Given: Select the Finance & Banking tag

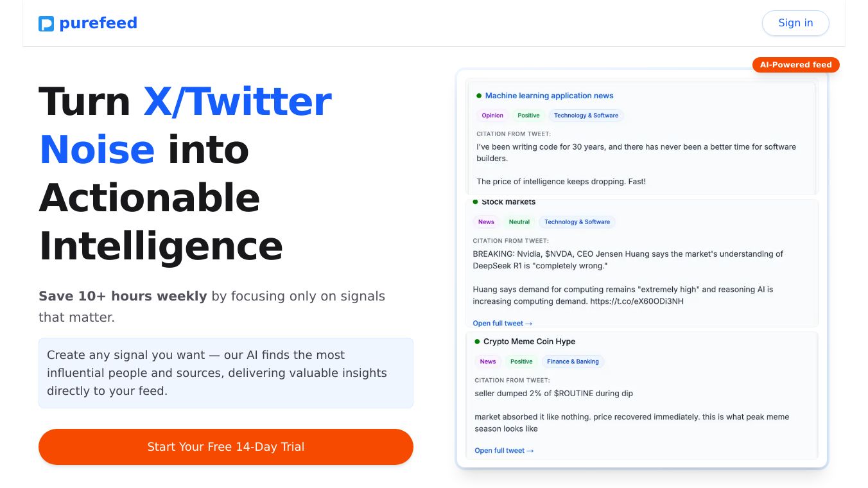Looking at the screenshot, I should coord(573,362).
